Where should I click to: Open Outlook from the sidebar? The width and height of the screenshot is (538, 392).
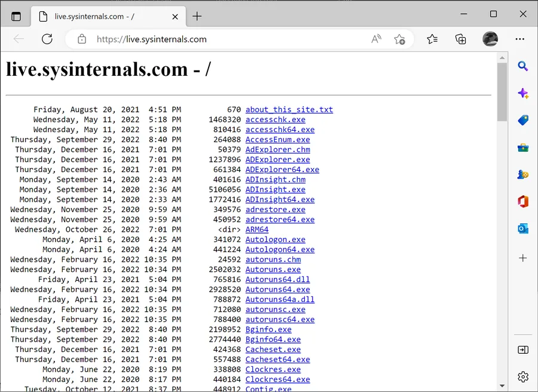[523, 228]
